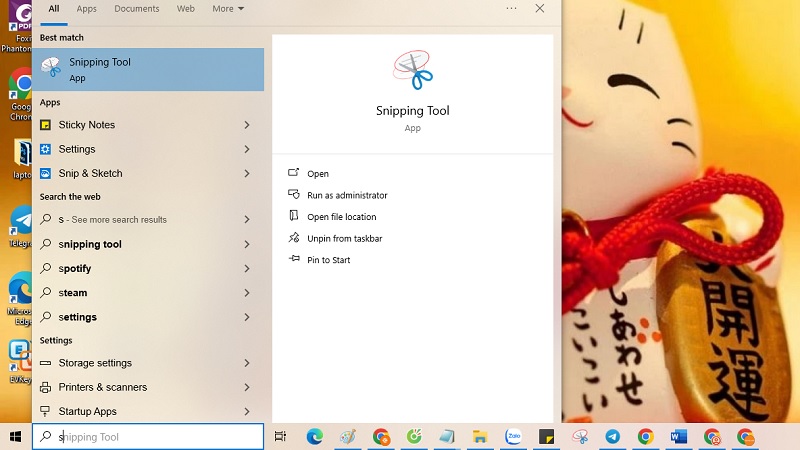Image resolution: width=800 pixels, height=450 pixels.
Task: Select Telegram desktop shortcut
Action: 20,228
